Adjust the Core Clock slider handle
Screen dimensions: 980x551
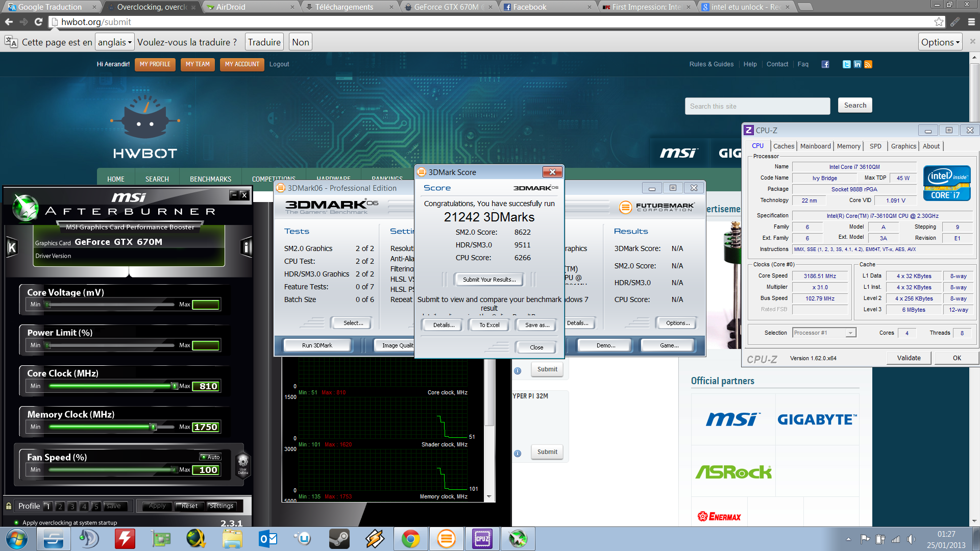click(x=174, y=386)
